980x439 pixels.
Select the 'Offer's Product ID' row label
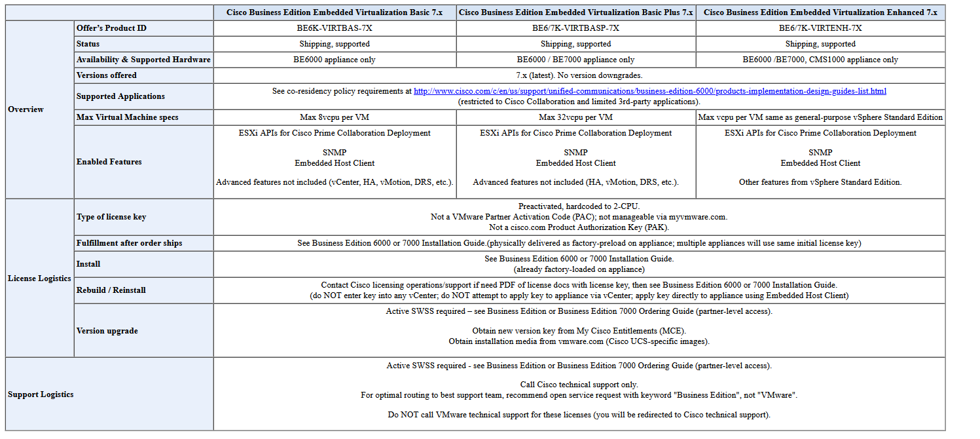tap(113, 28)
